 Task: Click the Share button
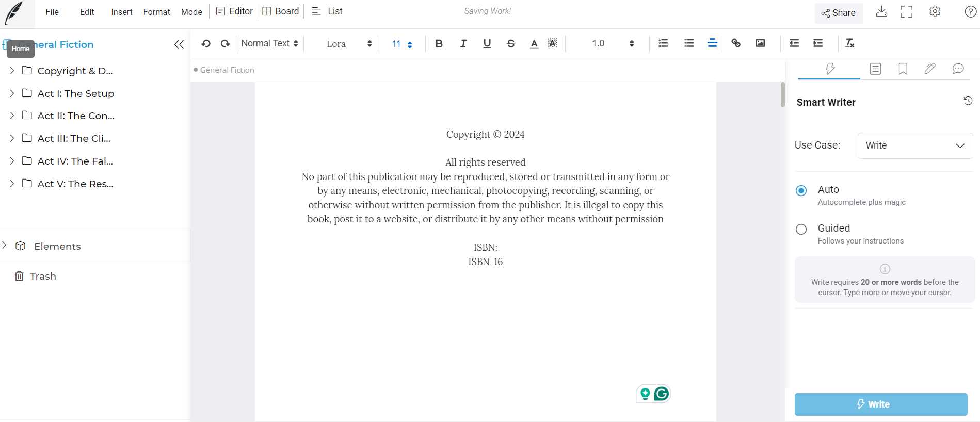point(839,13)
